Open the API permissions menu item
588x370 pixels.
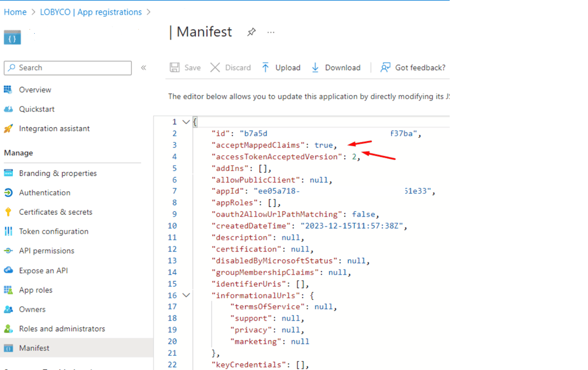46,251
